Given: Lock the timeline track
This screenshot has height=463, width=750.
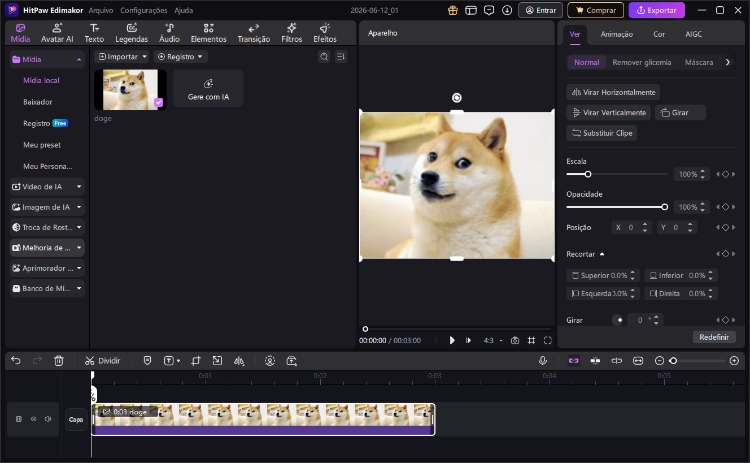Looking at the screenshot, I should (19, 419).
